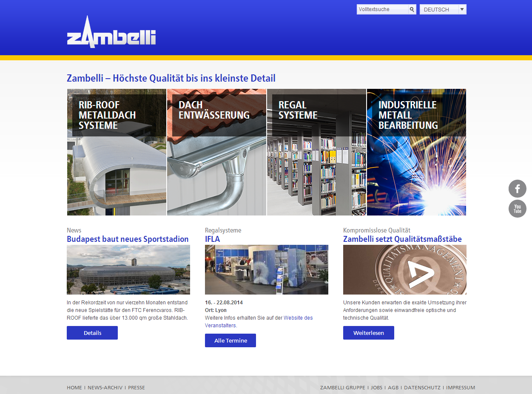Click the page title Höchste Qualität heading

pos(171,78)
